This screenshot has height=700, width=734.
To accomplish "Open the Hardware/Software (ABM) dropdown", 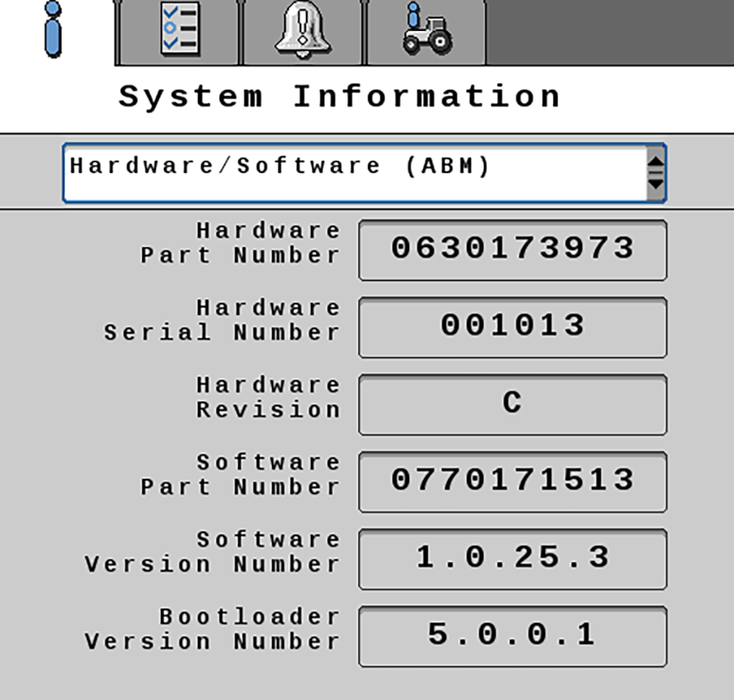I will pyautogui.click(x=355, y=173).
